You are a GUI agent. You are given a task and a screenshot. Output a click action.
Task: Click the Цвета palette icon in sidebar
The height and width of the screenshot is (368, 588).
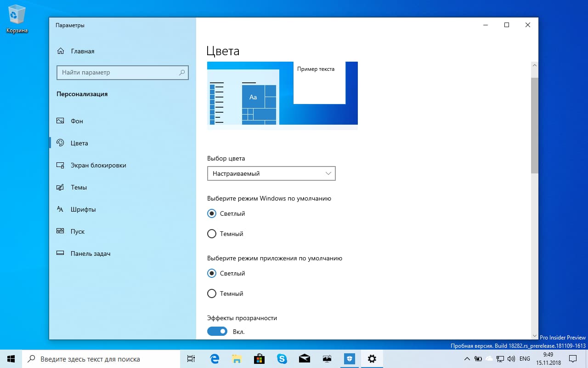point(60,143)
